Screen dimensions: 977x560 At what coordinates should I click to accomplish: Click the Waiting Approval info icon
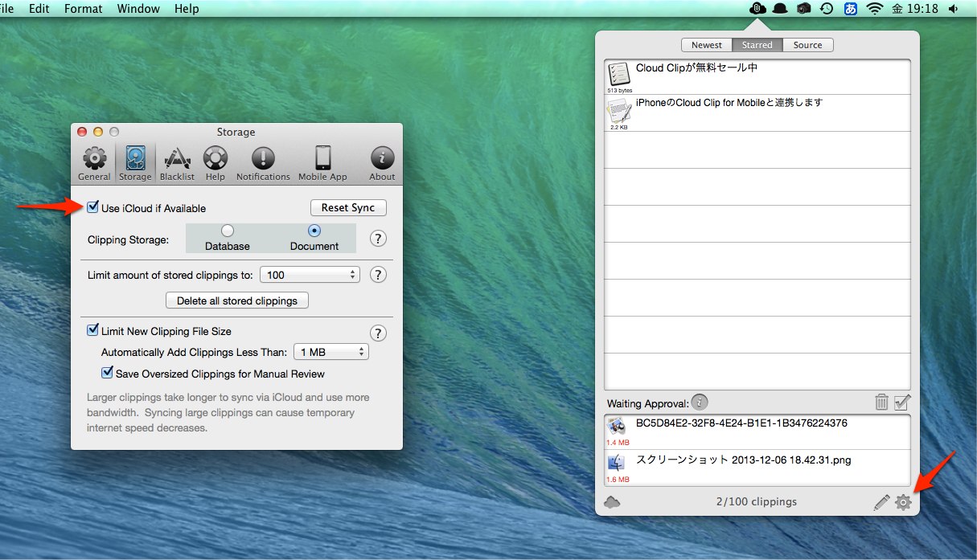(700, 403)
